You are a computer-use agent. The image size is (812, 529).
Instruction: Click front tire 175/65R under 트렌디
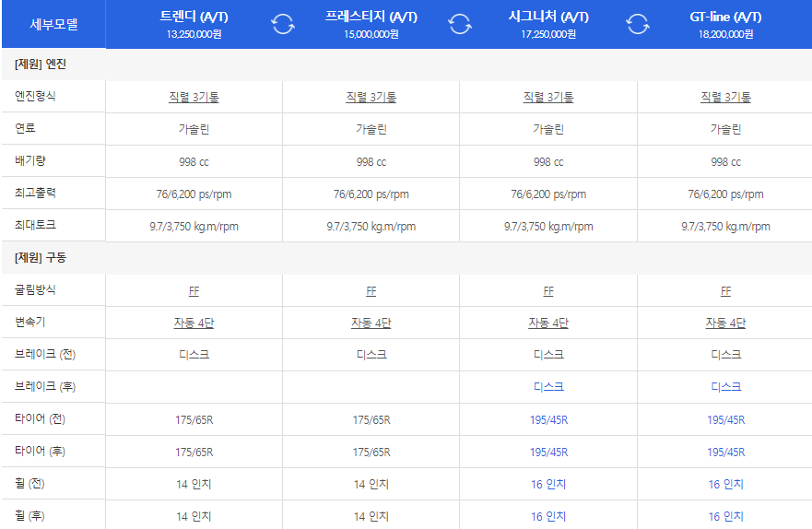[x=194, y=419]
